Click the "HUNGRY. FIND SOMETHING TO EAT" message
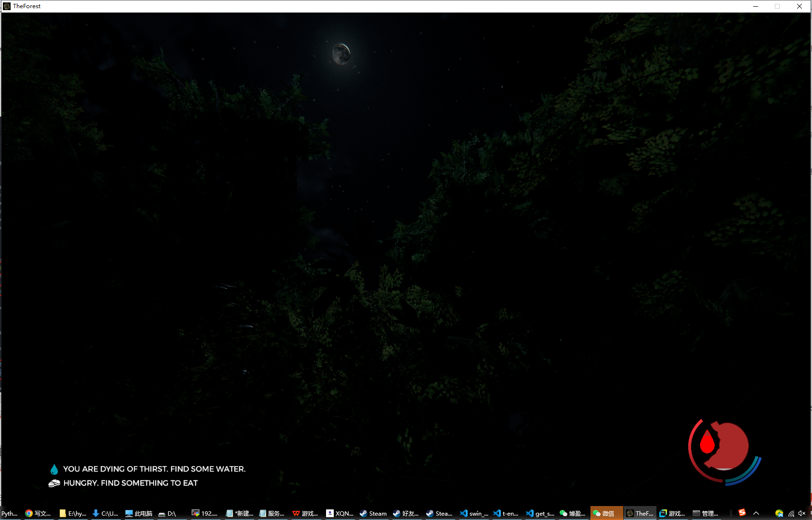The image size is (812, 520). pos(131,483)
